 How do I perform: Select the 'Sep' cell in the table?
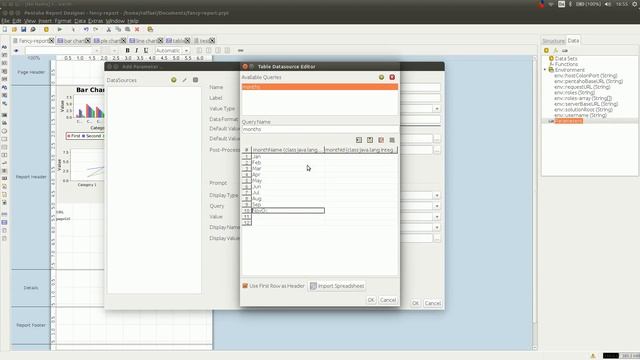288,204
